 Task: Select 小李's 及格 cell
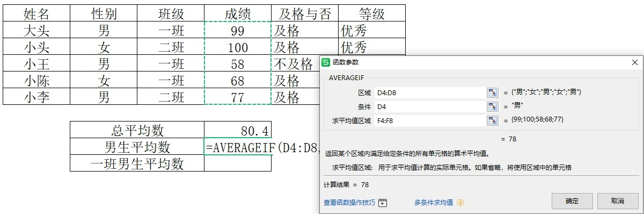click(295, 97)
